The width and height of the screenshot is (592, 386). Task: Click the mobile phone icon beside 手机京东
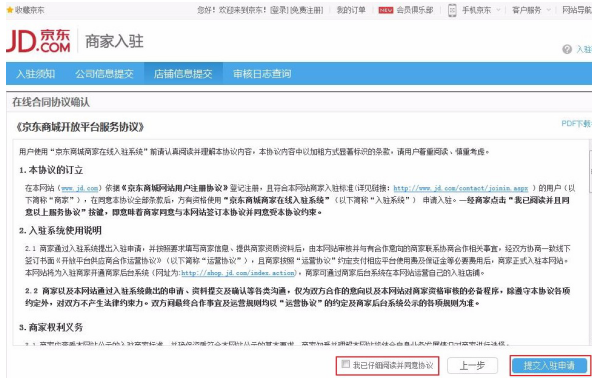(x=452, y=10)
